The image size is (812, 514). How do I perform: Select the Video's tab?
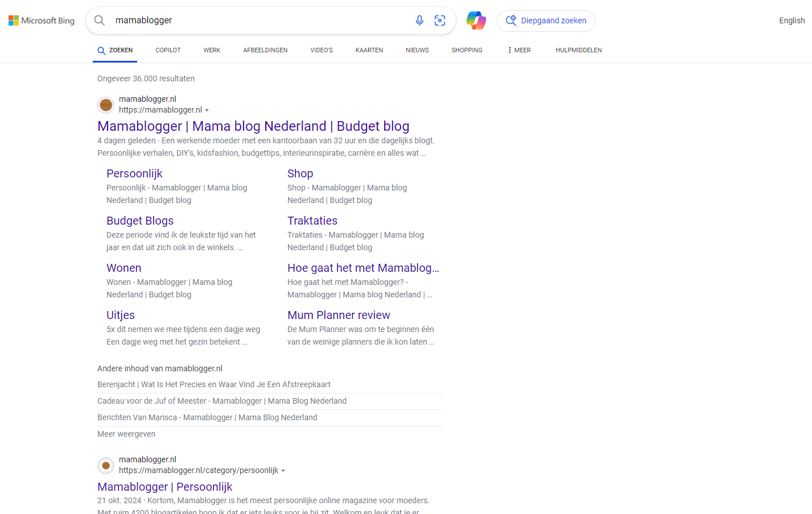(x=321, y=50)
